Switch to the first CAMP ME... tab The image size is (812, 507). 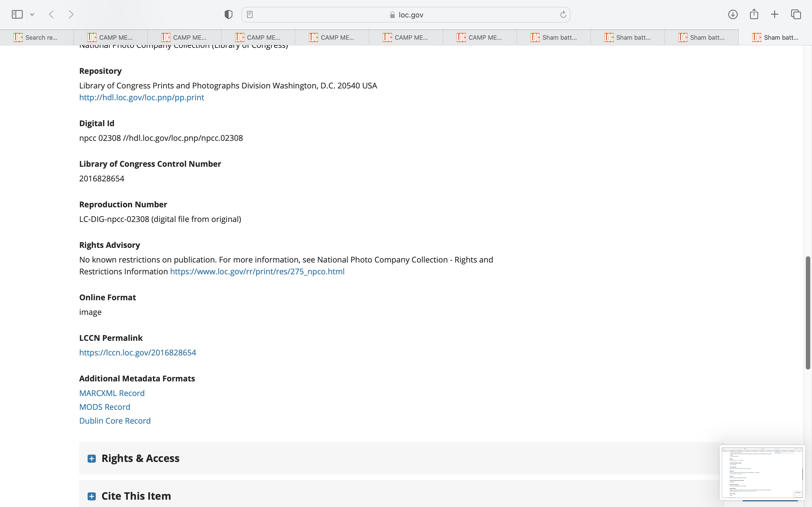(x=111, y=37)
